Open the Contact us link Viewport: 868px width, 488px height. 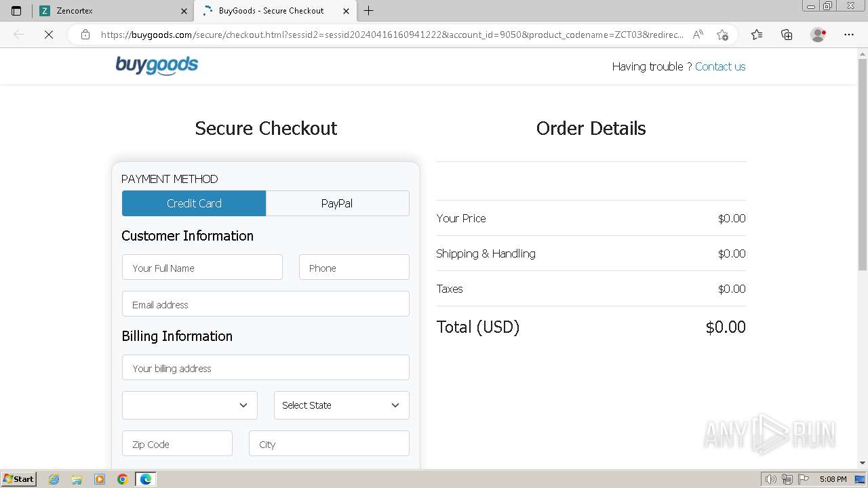(720, 66)
